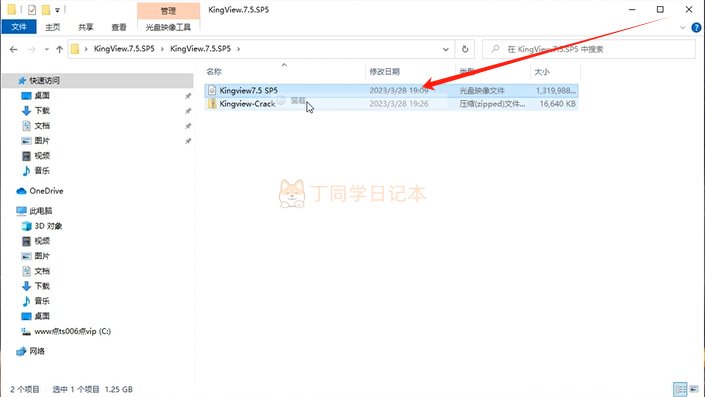
Task: Select the 光盘映像工具 tab
Action: (168, 27)
